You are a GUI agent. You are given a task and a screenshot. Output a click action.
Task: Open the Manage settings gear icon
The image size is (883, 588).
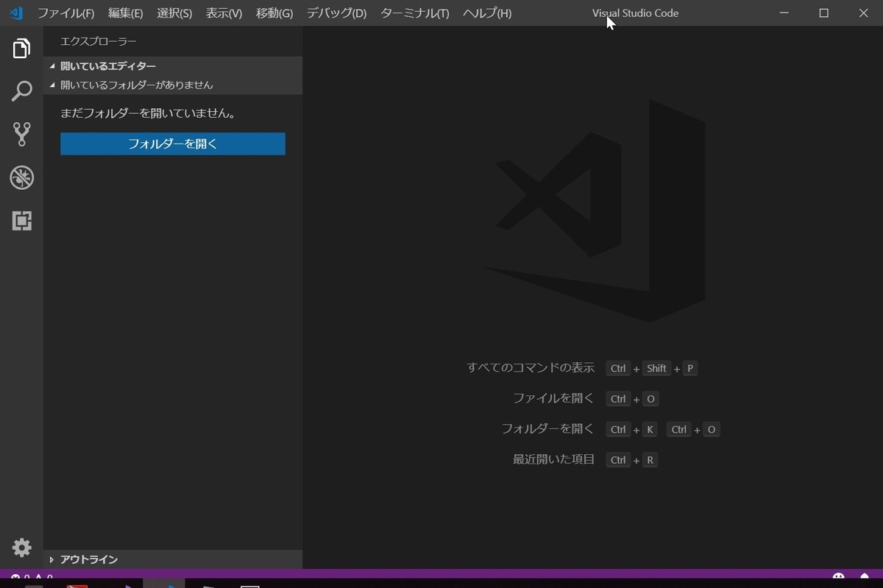click(x=21, y=548)
